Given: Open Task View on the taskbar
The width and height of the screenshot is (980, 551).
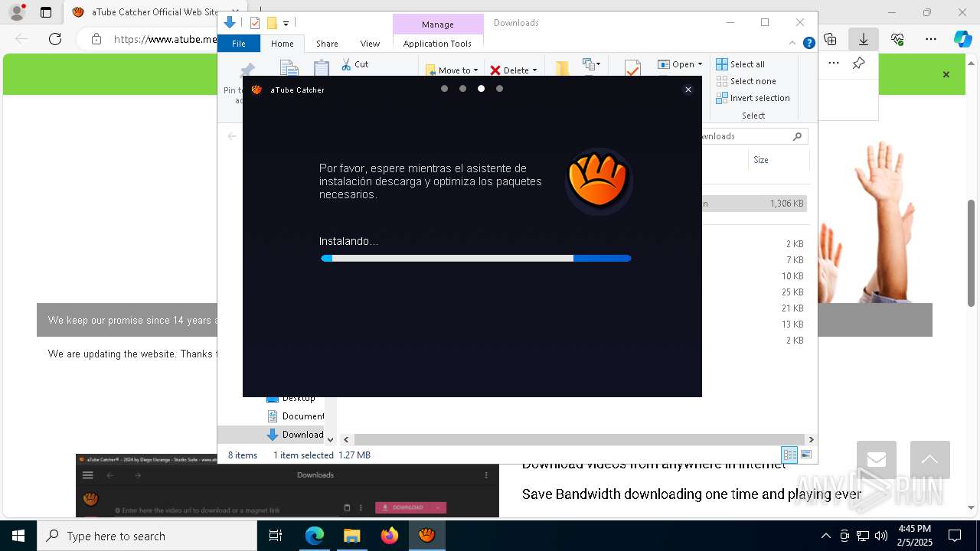Looking at the screenshot, I should 276,536.
